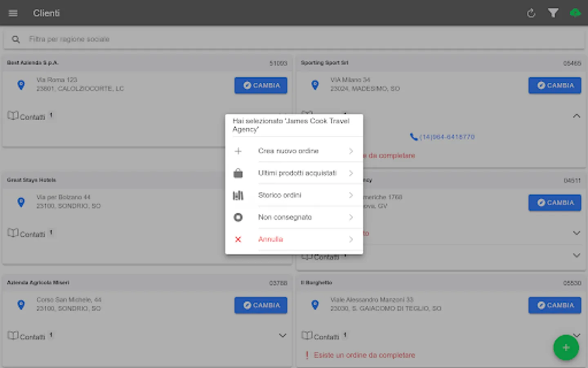Image resolution: width=588 pixels, height=368 pixels.
Task: Select 'Crea nuovo ordine' in the popup
Action: click(x=294, y=151)
